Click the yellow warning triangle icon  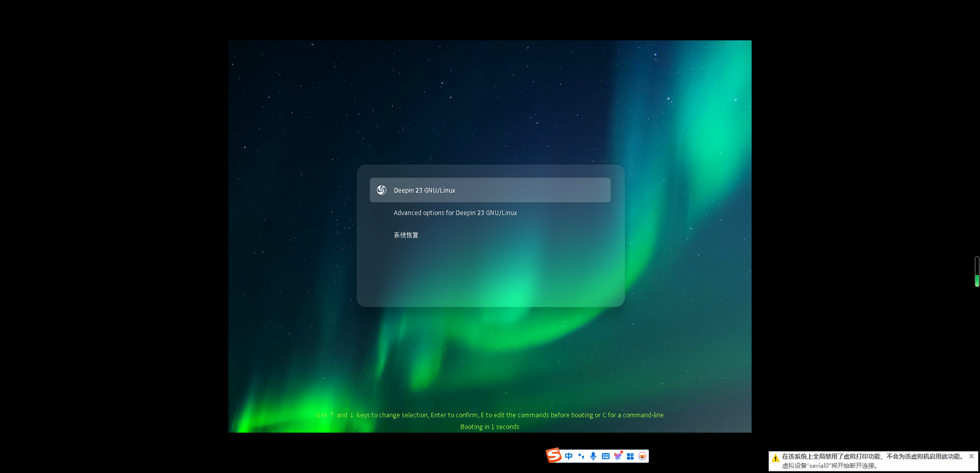775,458
